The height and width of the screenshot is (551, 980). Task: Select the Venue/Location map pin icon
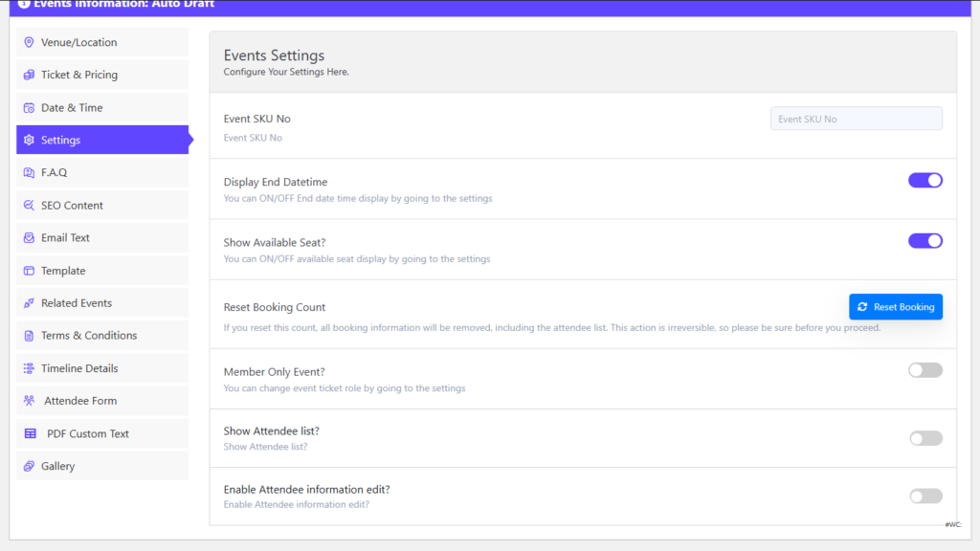pyautogui.click(x=29, y=42)
